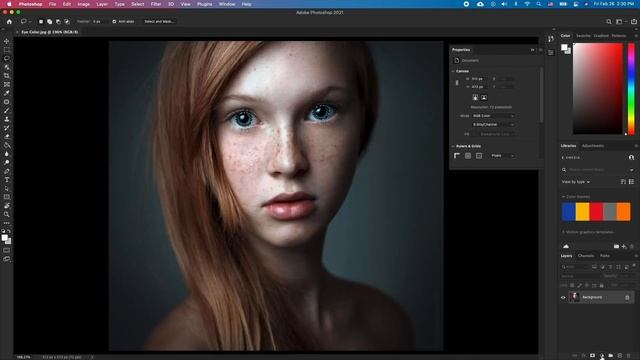Screen dimensions: 640x360
Task: Open search icon in options bar
Action: tap(609, 21)
